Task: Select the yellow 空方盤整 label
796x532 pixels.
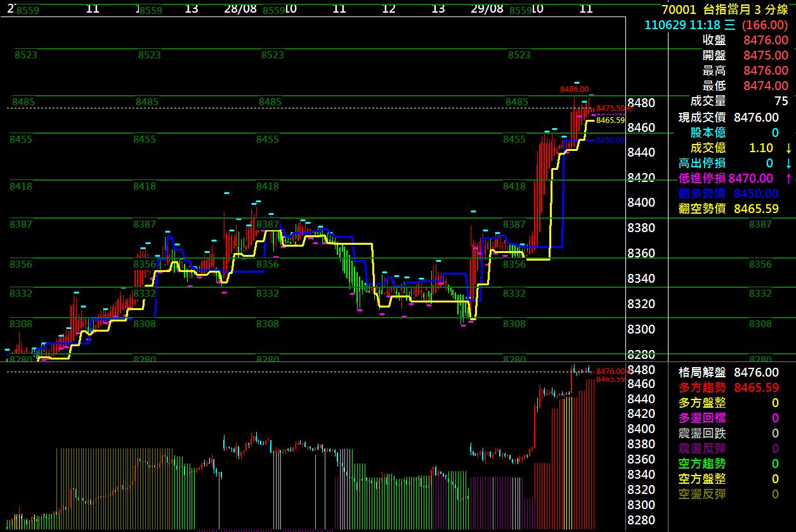Action: (x=702, y=479)
